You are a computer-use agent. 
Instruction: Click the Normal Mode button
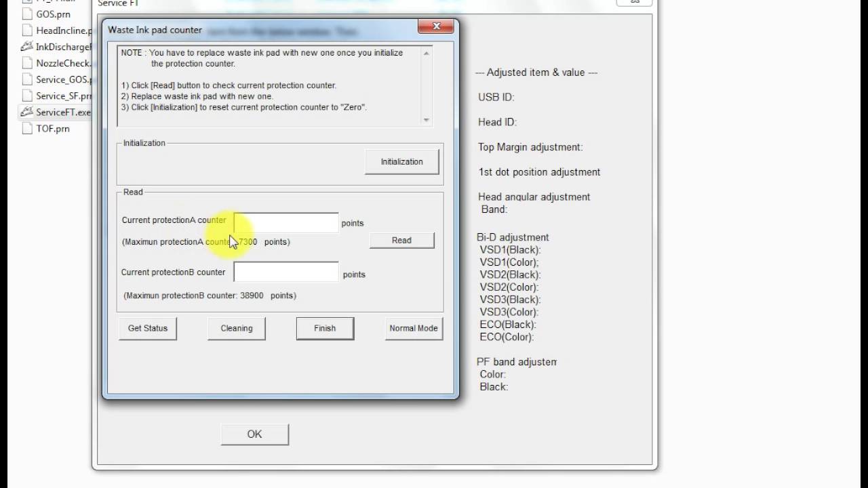[414, 328]
